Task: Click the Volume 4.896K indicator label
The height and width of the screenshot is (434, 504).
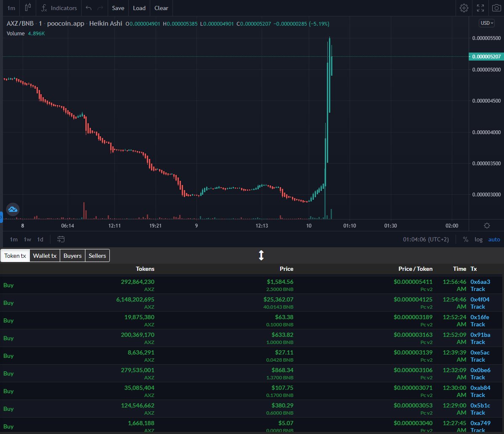Action: coord(26,33)
